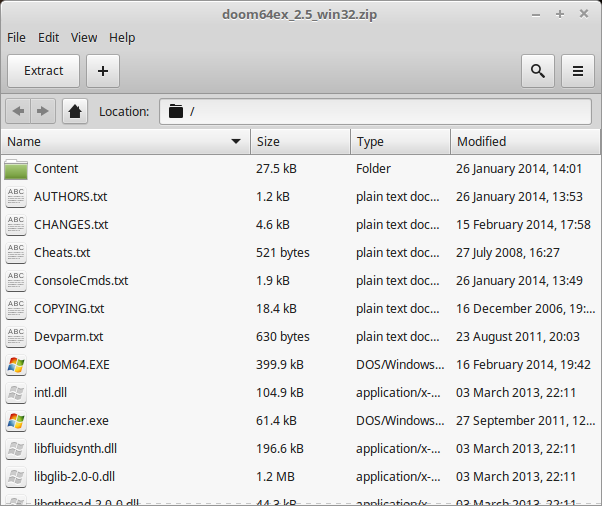This screenshot has width=602, height=506.
Task: Click the Devparm.txt file name
Action: [69, 337]
